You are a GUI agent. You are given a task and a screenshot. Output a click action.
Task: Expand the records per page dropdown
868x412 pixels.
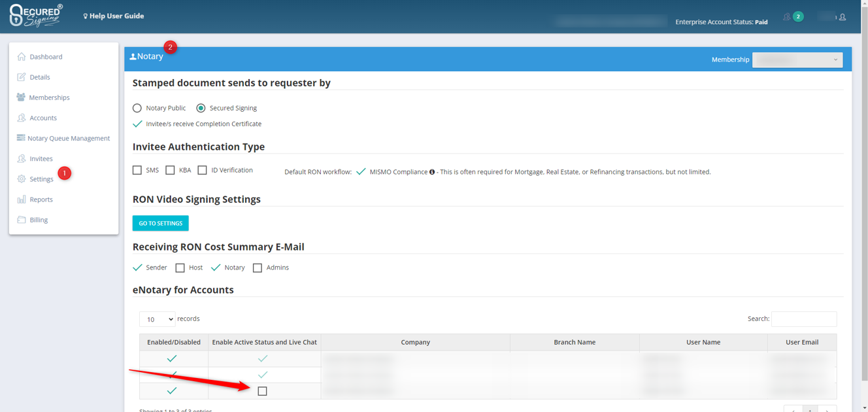[x=157, y=319]
